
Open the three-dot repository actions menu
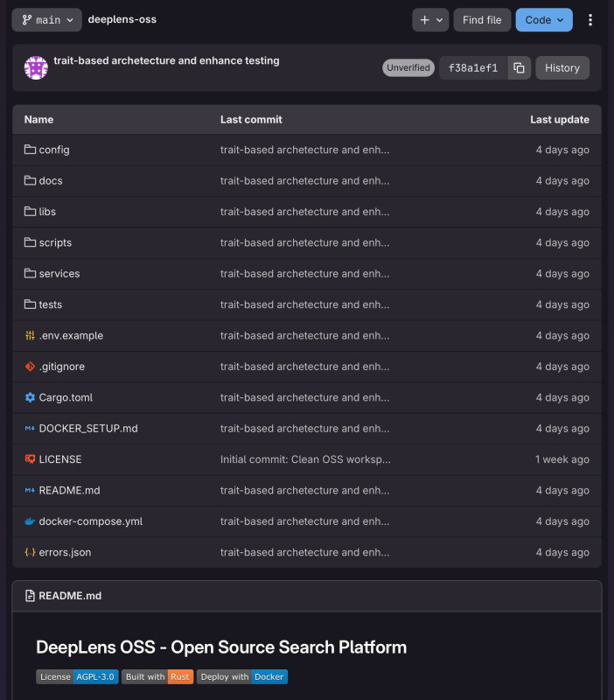click(590, 20)
